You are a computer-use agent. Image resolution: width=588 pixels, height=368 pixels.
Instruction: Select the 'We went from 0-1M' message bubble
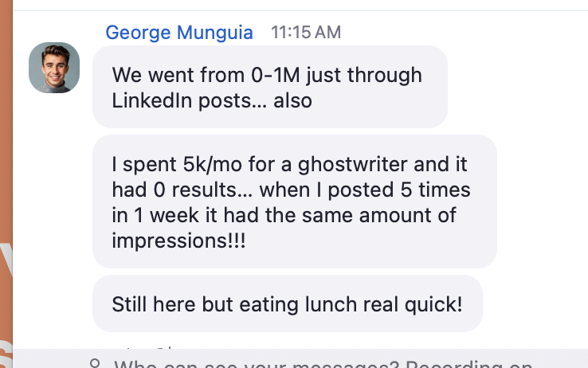(x=269, y=87)
